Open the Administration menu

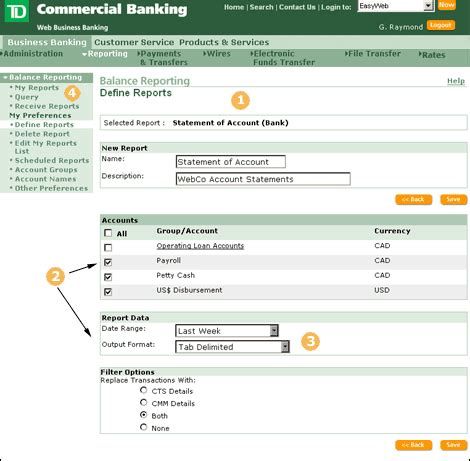click(32, 54)
